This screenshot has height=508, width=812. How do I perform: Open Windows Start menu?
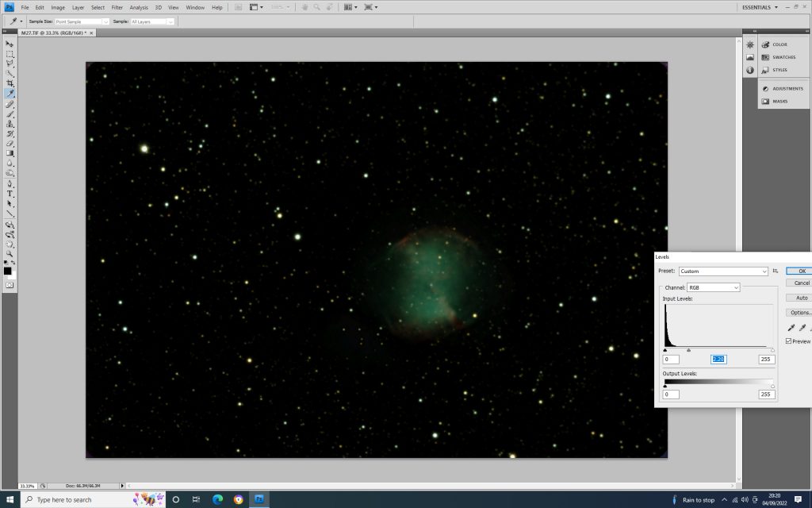(10, 500)
